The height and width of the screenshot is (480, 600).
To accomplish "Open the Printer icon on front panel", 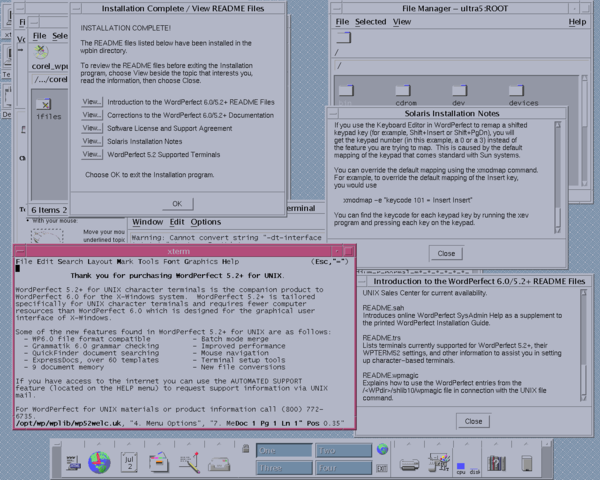I will pyautogui.click(x=409, y=464).
